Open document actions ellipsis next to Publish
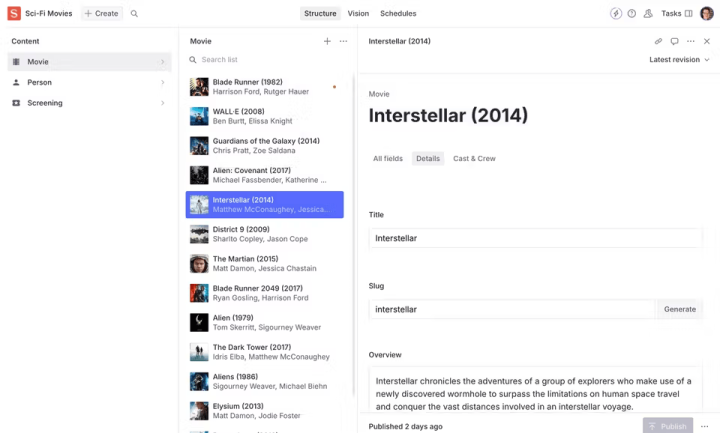 tap(706, 426)
